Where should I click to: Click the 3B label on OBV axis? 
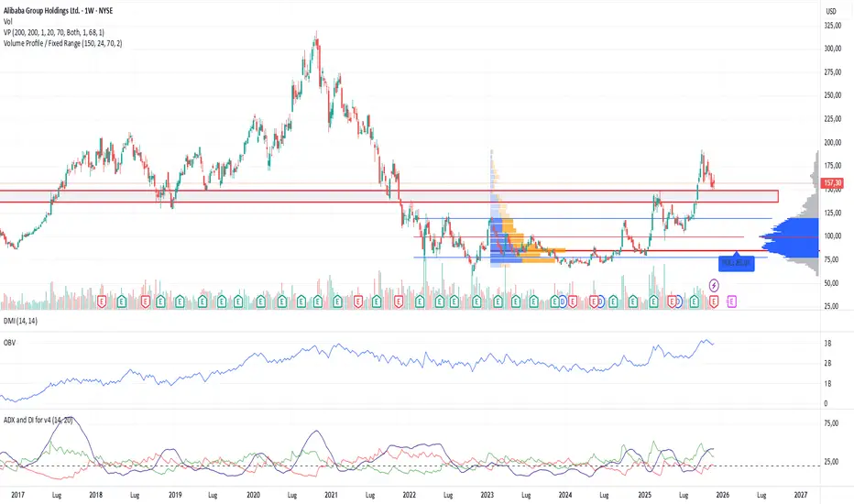(827, 344)
